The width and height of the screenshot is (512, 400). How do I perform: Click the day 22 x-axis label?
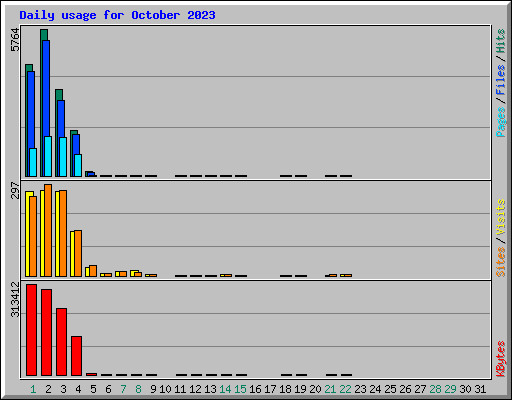345,389
